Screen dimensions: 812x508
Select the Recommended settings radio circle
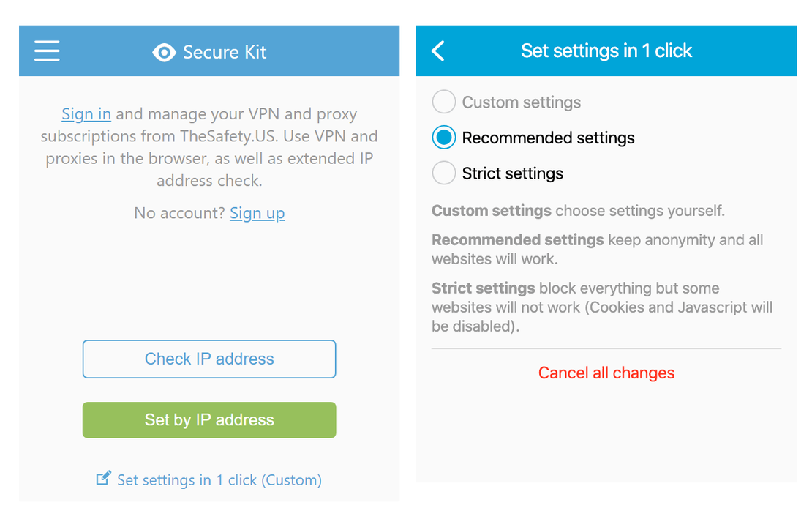click(444, 138)
